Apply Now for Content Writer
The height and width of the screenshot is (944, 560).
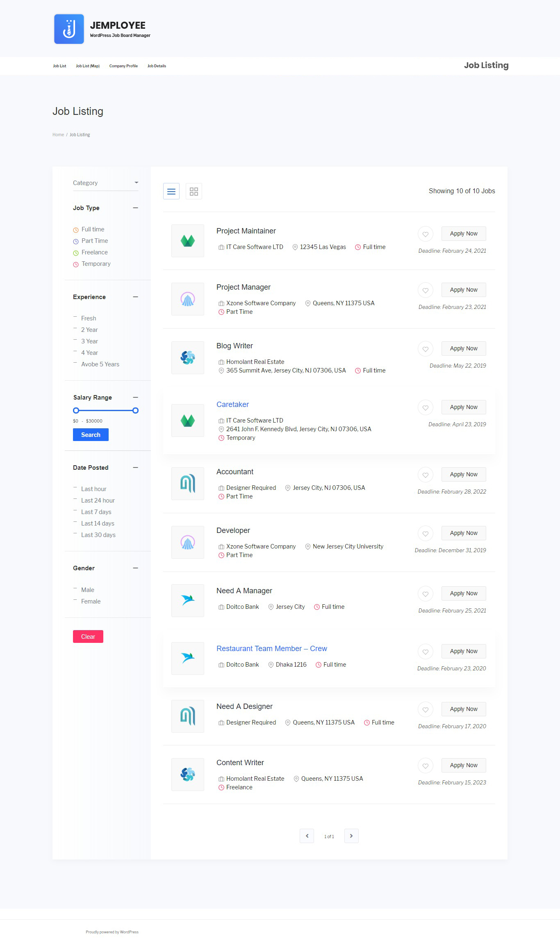464,766
